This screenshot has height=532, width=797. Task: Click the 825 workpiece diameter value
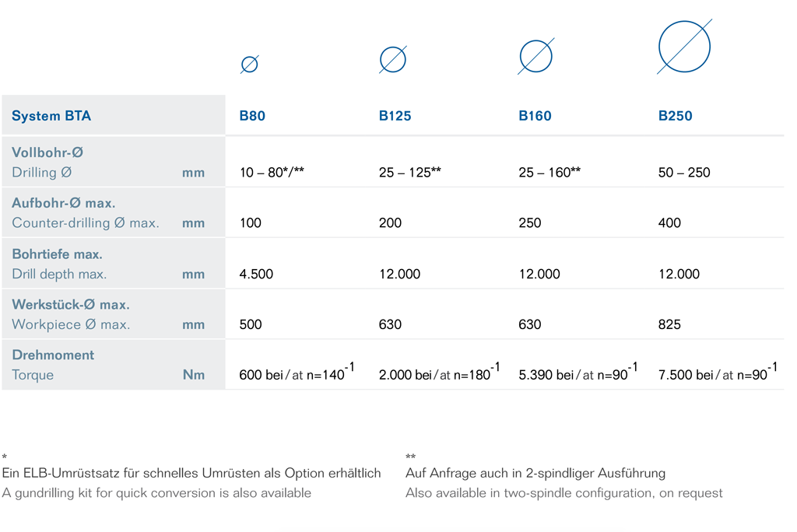669,324
